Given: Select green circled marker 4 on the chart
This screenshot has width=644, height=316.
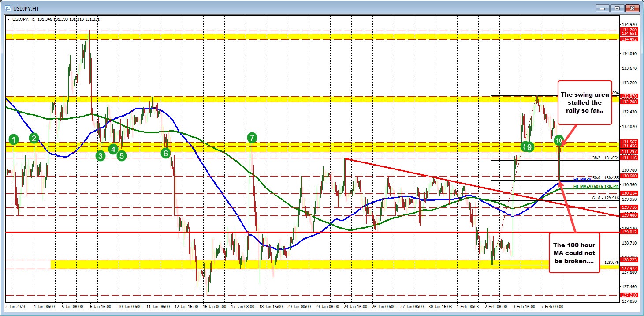Looking at the screenshot, I should click(112, 150).
